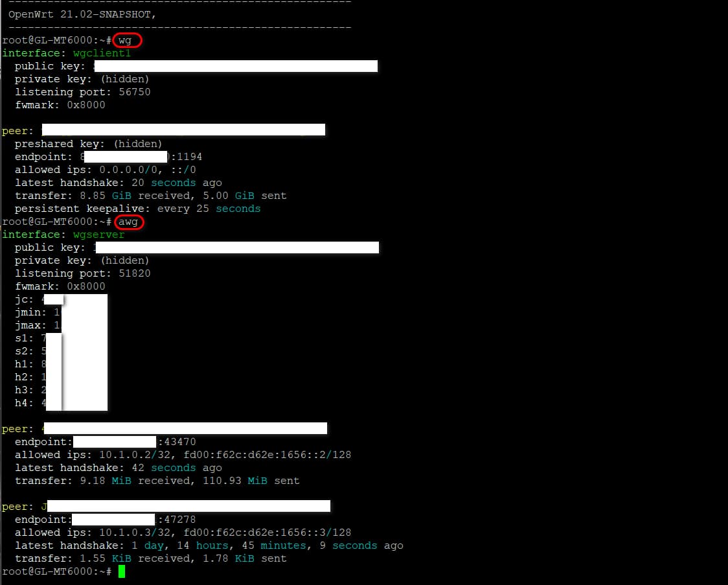This screenshot has width=728, height=585.
Task: Click the preshared key (hidden) line
Action: [x=88, y=144]
